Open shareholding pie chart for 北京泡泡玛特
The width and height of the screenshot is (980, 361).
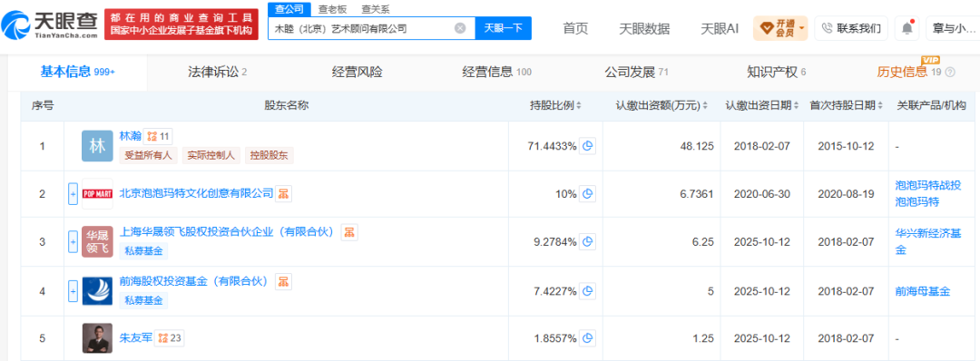point(587,194)
